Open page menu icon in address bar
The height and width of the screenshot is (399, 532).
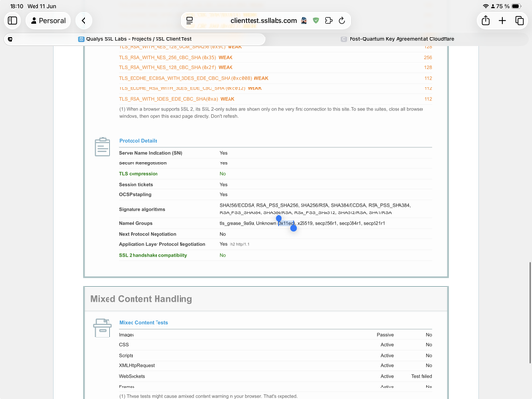(x=190, y=21)
